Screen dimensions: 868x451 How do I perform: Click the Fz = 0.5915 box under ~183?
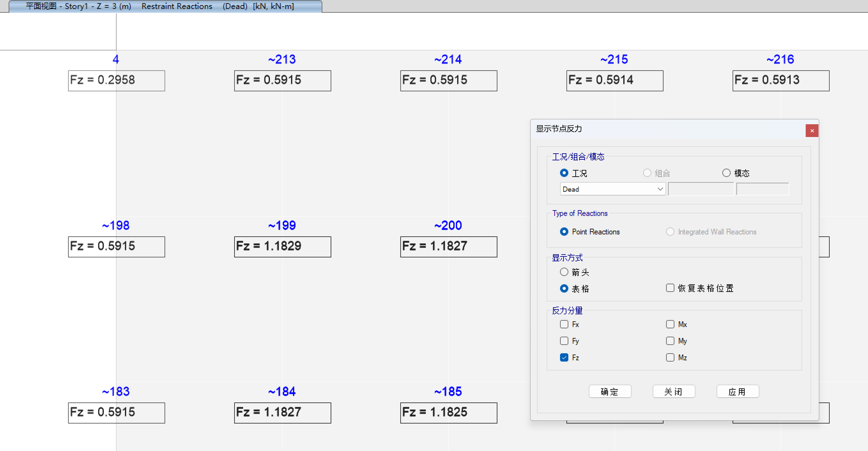(x=117, y=413)
